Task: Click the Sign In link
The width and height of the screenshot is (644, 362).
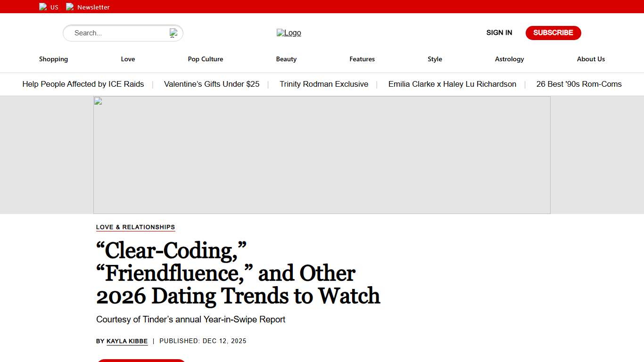Action: [499, 33]
